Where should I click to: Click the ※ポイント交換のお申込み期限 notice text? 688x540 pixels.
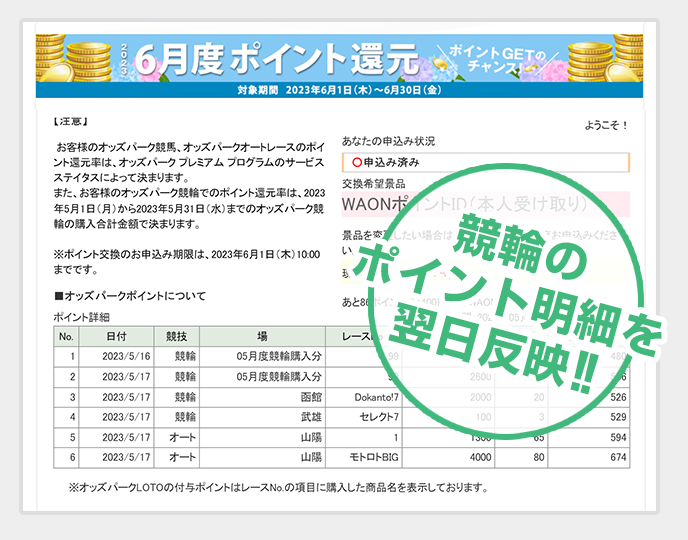tap(187, 262)
